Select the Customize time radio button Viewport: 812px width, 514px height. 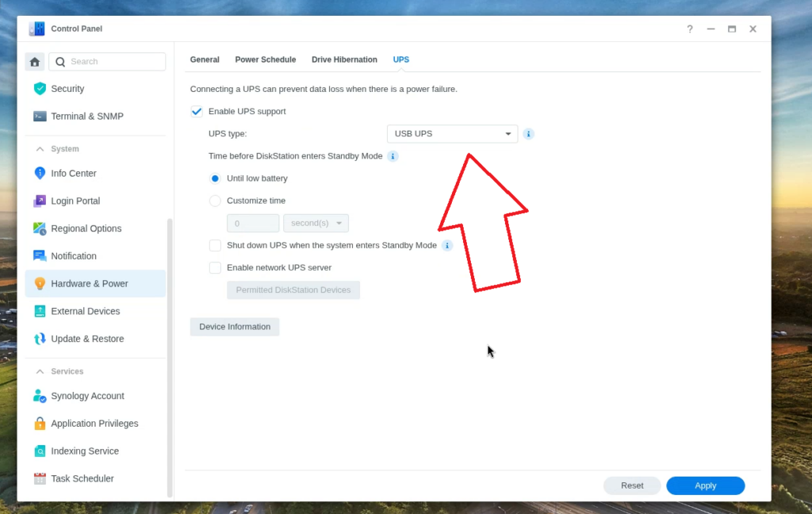215,201
